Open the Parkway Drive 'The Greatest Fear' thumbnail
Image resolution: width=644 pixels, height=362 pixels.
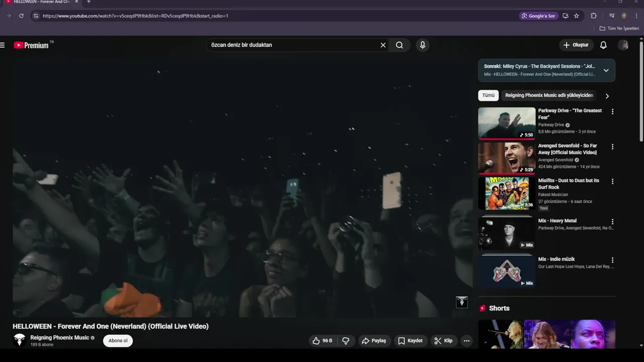pos(507,123)
